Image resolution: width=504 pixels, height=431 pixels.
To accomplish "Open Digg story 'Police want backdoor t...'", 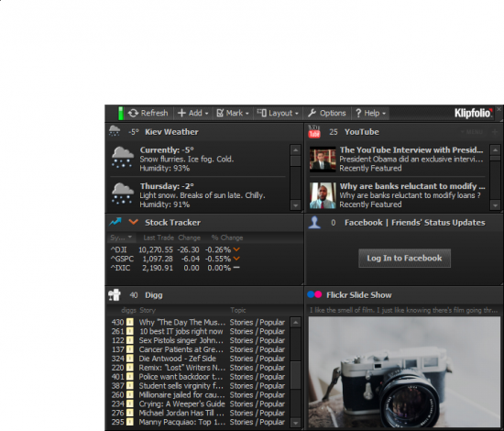I will point(181,377).
